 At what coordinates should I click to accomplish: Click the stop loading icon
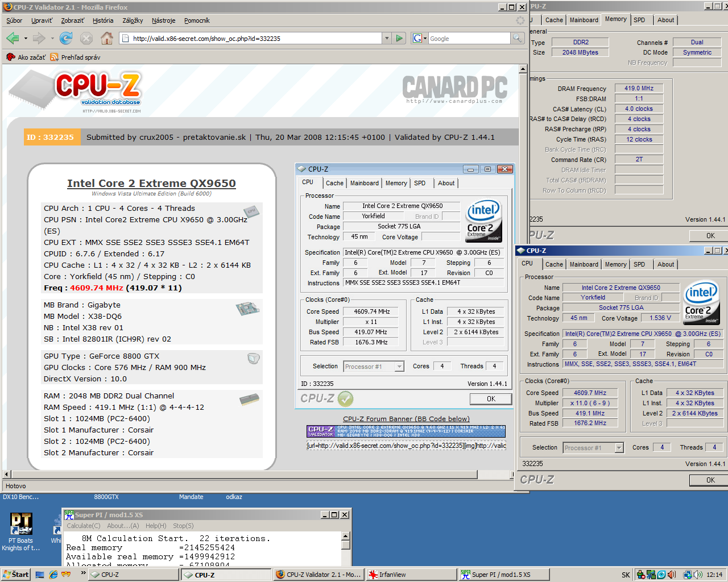click(x=86, y=38)
